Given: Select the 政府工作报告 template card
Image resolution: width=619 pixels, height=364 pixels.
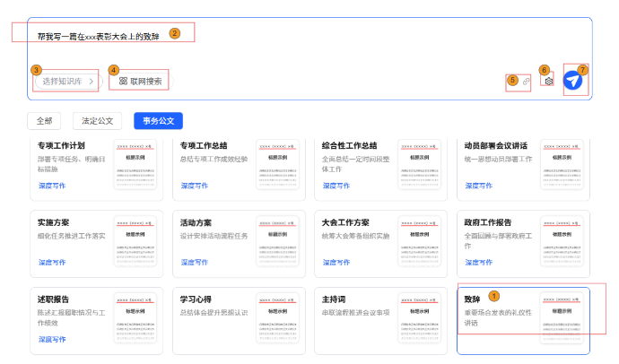Looking at the screenshot, I should [498, 238].
